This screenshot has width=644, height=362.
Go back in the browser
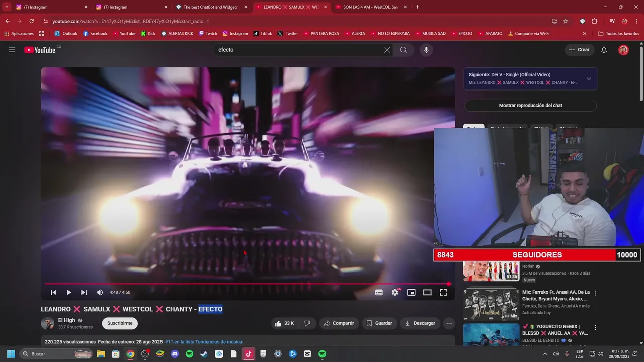click(7, 21)
